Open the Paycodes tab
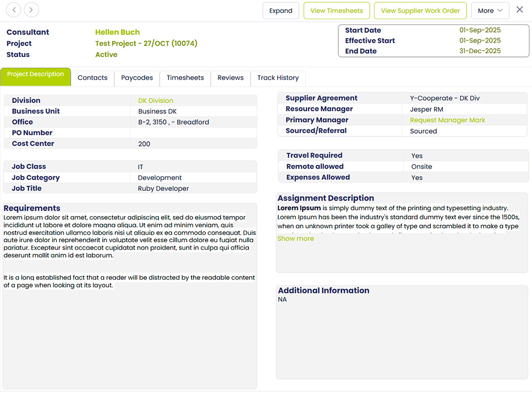Screen dimensions: 532x395 pyautogui.click(x=137, y=78)
